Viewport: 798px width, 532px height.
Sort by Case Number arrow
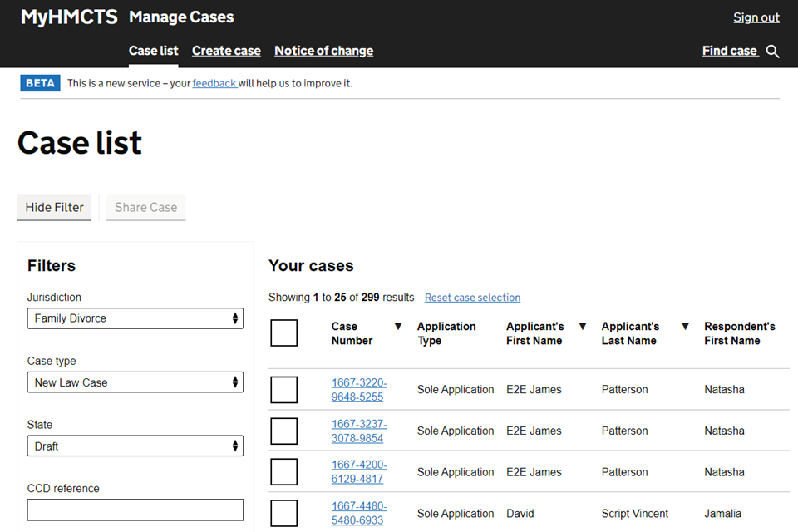tap(397, 327)
